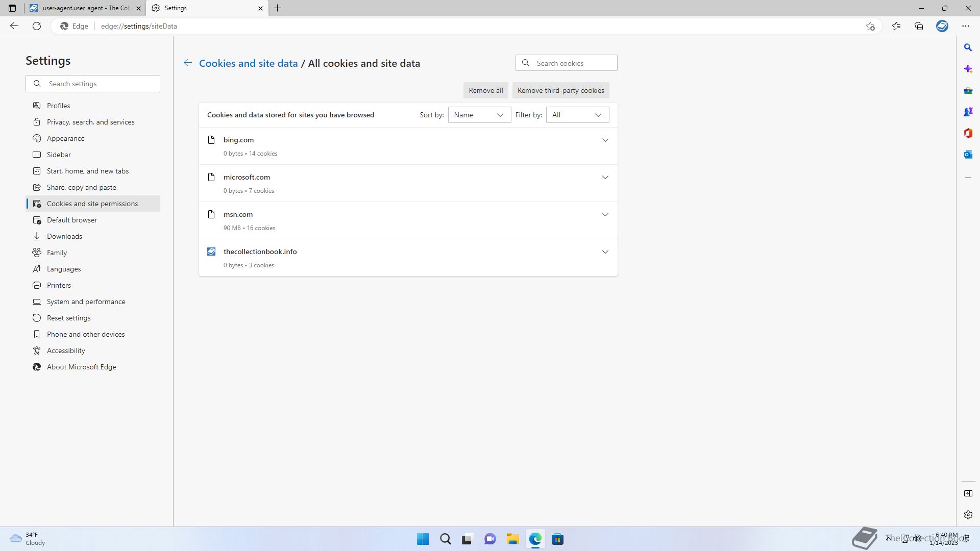Expand the microsoft.com cookies entry
Viewport: 980px width, 551px height.
tap(605, 178)
